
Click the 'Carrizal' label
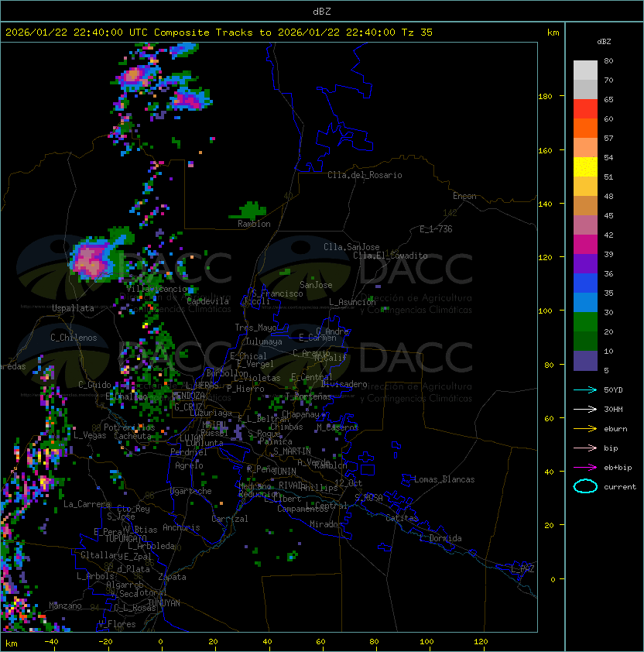coord(230,519)
